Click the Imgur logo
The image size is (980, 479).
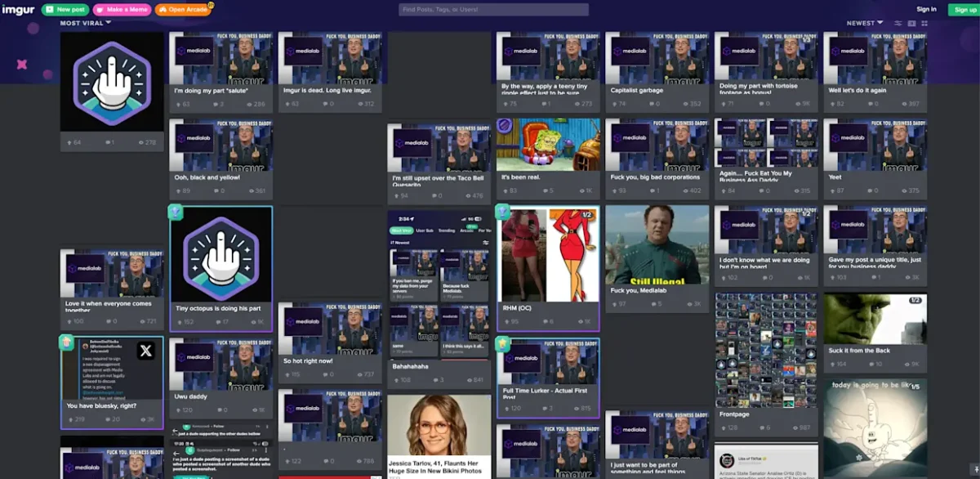tap(17, 9)
